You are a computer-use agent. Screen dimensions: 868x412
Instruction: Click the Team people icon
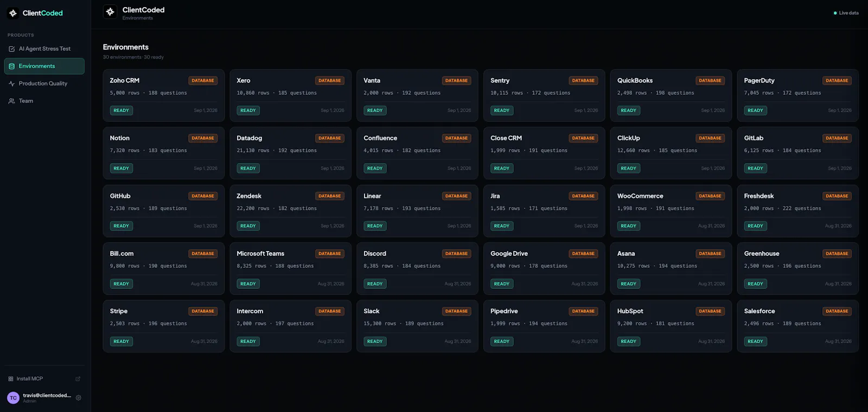click(x=12, y=101)
